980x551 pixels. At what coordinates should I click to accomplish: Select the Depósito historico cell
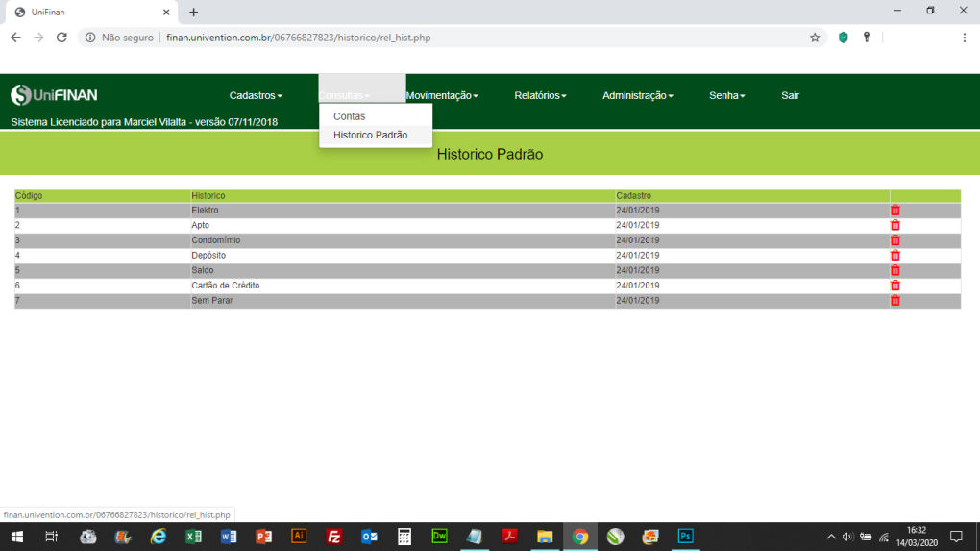click(x=403, y=255)
